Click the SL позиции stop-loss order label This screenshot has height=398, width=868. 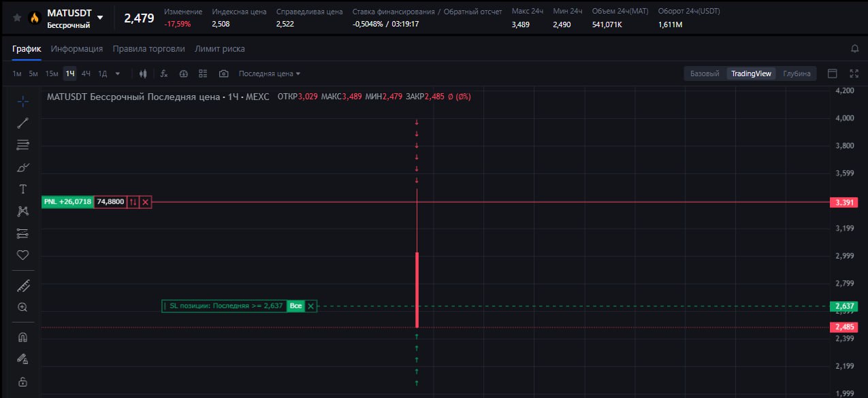pos(225,306)
